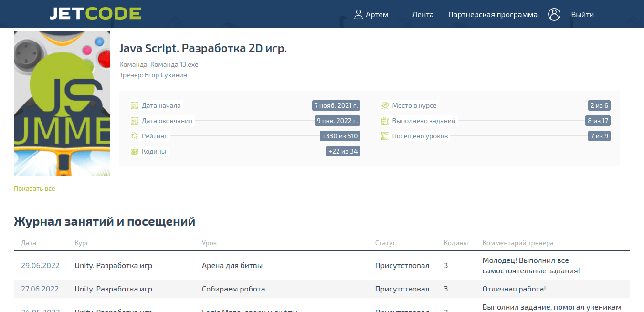644x312 pixels.
Task: Click the coins icon beside Кодины
Action: pyautogui.click(x=134, y=151)
